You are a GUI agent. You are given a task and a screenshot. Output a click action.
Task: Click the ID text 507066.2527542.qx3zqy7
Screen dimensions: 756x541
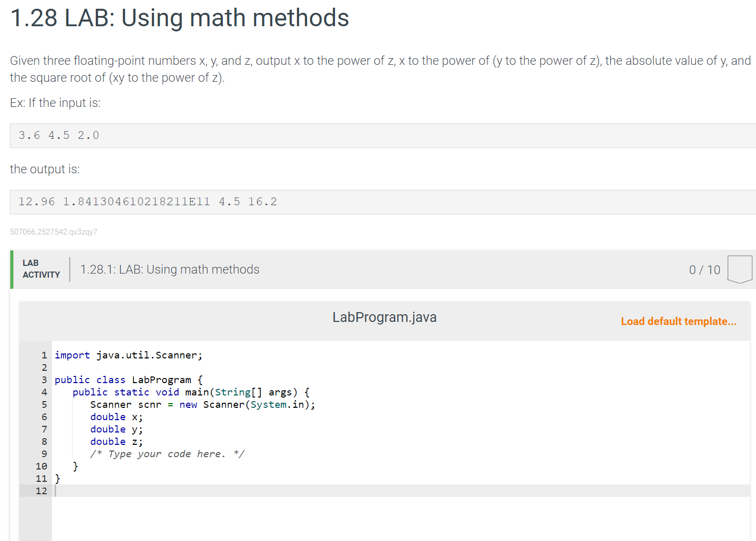coord(54,232)
